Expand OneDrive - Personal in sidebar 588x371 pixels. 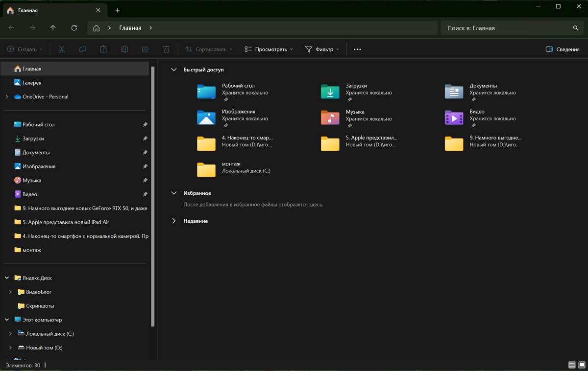7,97
